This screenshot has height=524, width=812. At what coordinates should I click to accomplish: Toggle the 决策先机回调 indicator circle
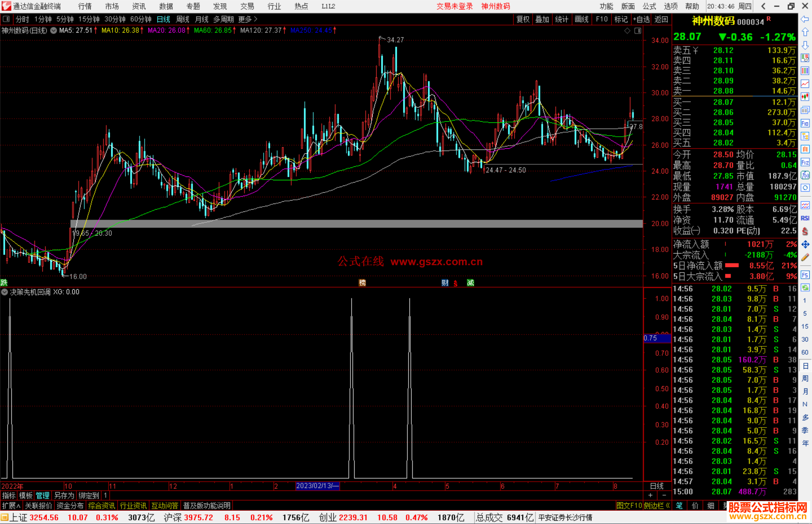pyautogui.click(x=5, y=292)
